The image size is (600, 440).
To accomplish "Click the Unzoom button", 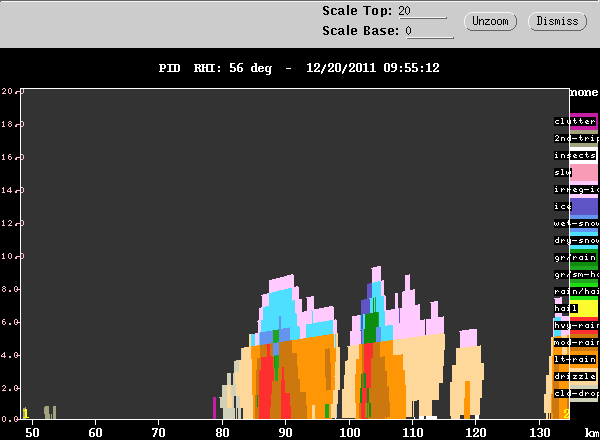I will (x=490, y=21).
